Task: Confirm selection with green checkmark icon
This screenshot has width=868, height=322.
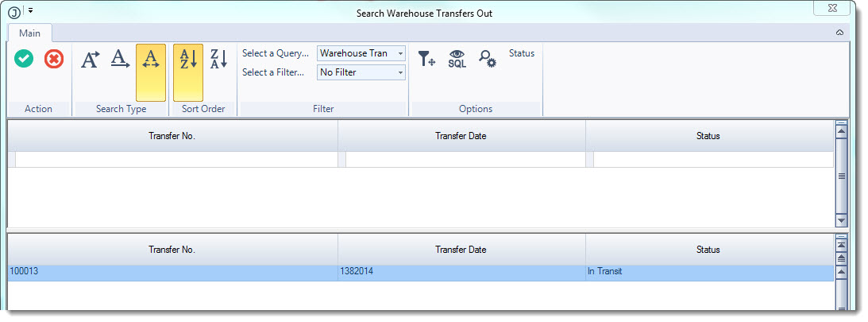Action: [24, 59]
